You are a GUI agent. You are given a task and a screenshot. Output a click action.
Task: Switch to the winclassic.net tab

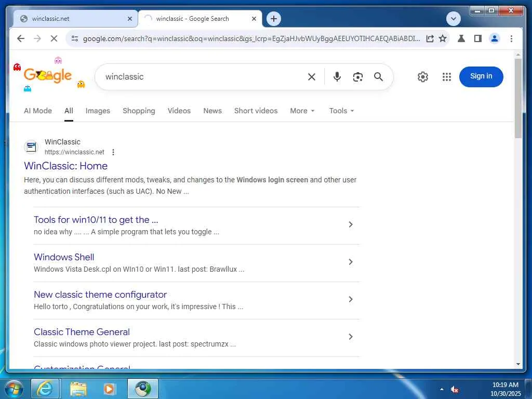click(75, 19)
